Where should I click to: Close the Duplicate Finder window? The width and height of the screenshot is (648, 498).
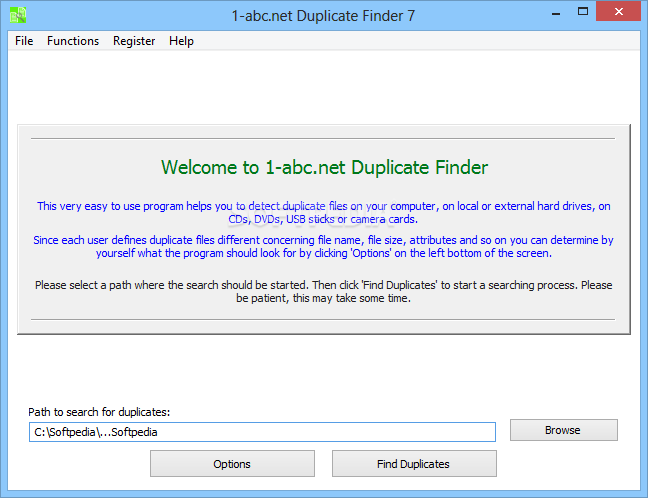point(618,12)
